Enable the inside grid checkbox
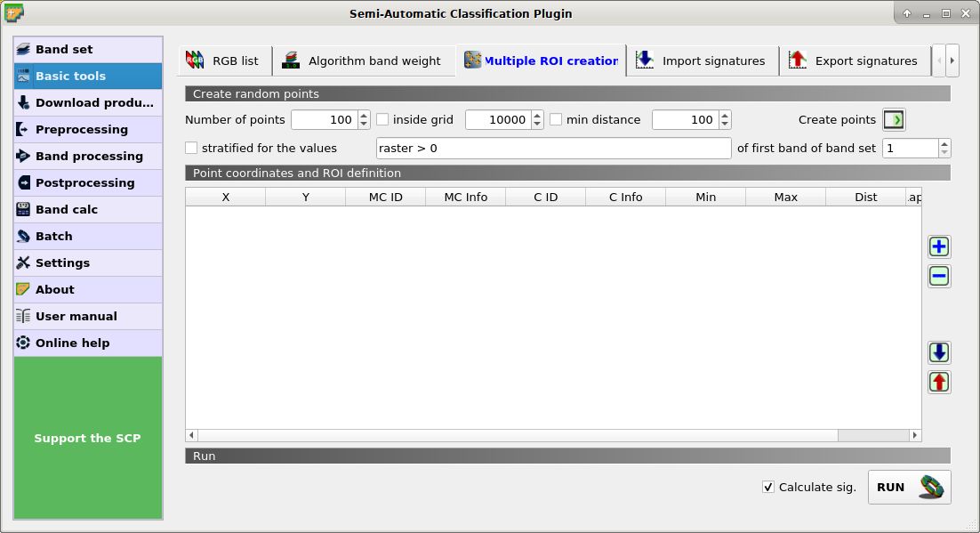The width and height of the screenshot is (980, 533). click(x=382, y=119)
